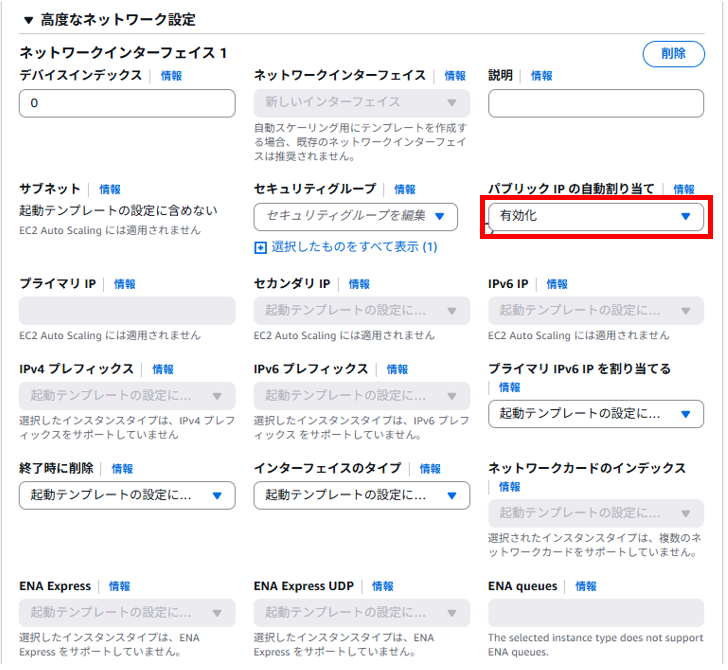Click the ENA queues input field
This screenshot has width=728, height=670.
point(596,613)
